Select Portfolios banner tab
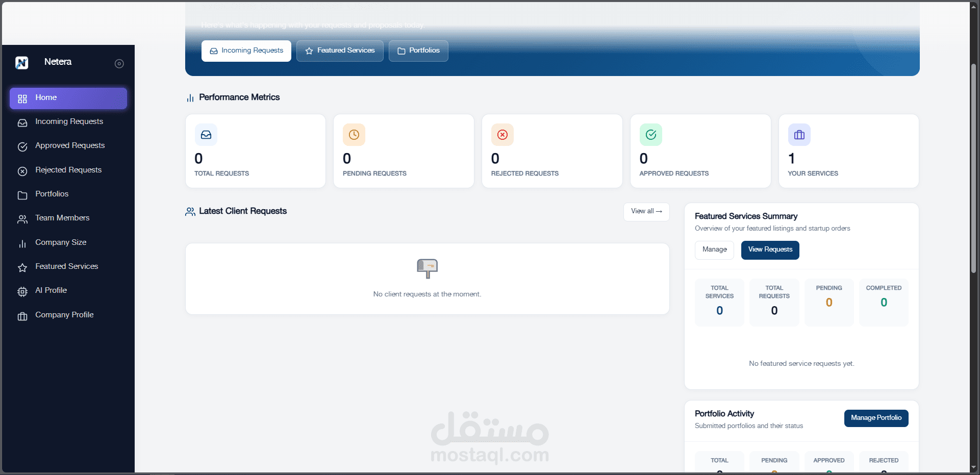Image resolution: width=980 pixels, height=475 pixels. pyautogui.click(x=418, y=51)
